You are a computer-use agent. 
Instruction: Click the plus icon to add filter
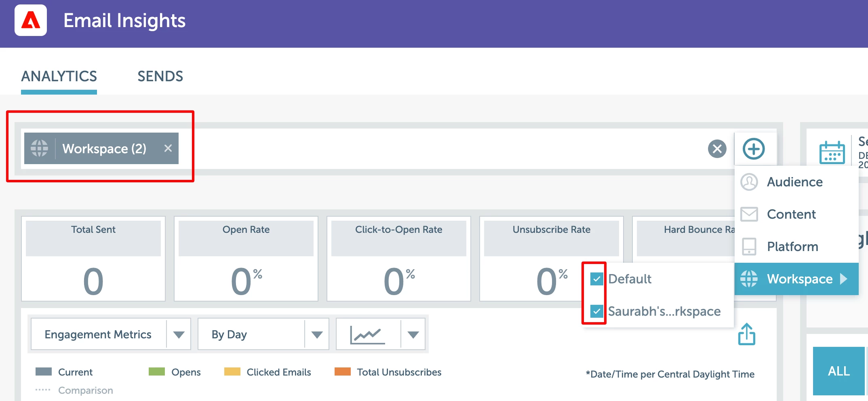click(754, 149)
